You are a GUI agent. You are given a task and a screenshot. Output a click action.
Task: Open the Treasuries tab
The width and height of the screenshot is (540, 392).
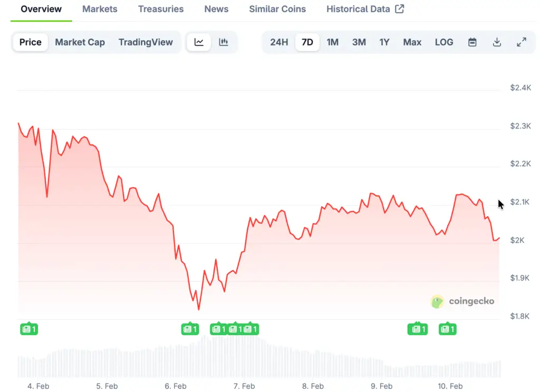tap(161, 9)
